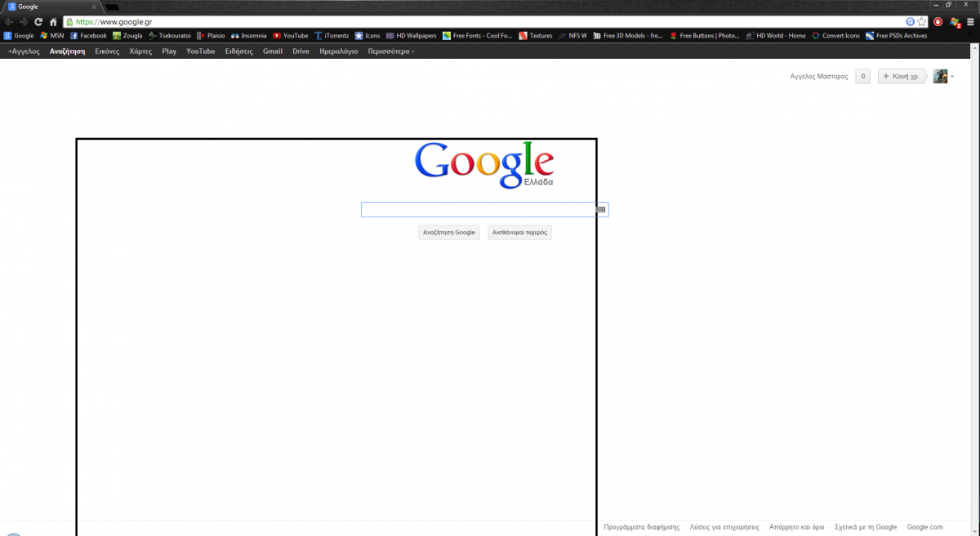Go to the browser Home page
The width and height of the screenshot is (980, 536).
click(53, 22)
